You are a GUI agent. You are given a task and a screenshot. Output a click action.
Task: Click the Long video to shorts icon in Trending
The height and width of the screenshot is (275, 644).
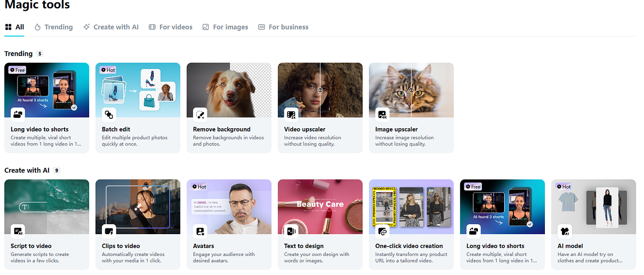click(x=18, y=114)
